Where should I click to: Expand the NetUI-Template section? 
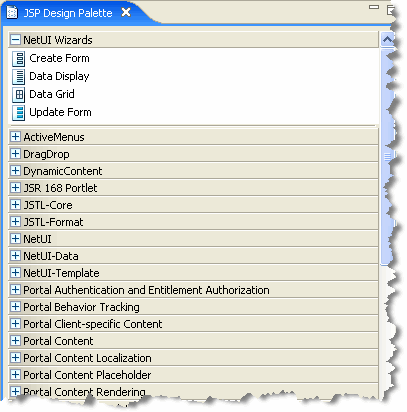coord(15,273)
